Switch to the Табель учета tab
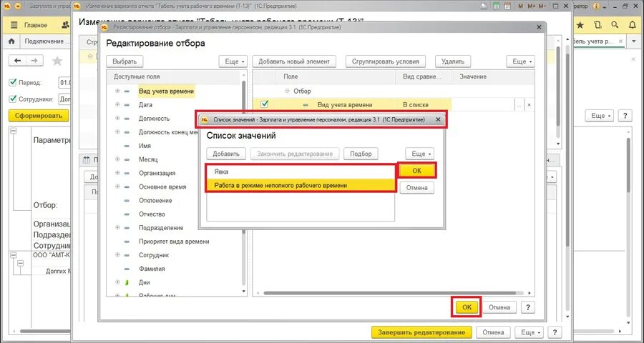Image resolution: width=644 pixels, height=343 pixels. pos(594,41)
